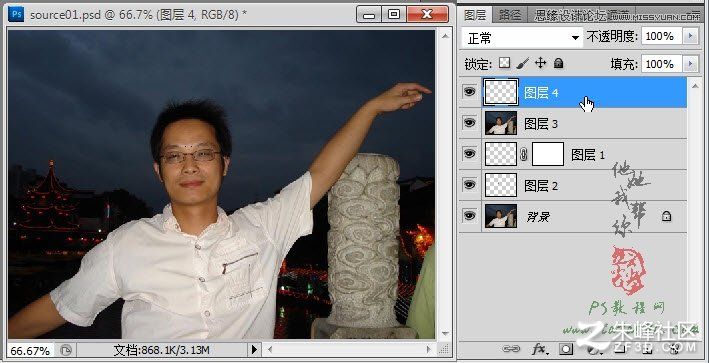Click the lock image pixels brush icon
This screenshot has height=363, width=709.
coord(523,63)
